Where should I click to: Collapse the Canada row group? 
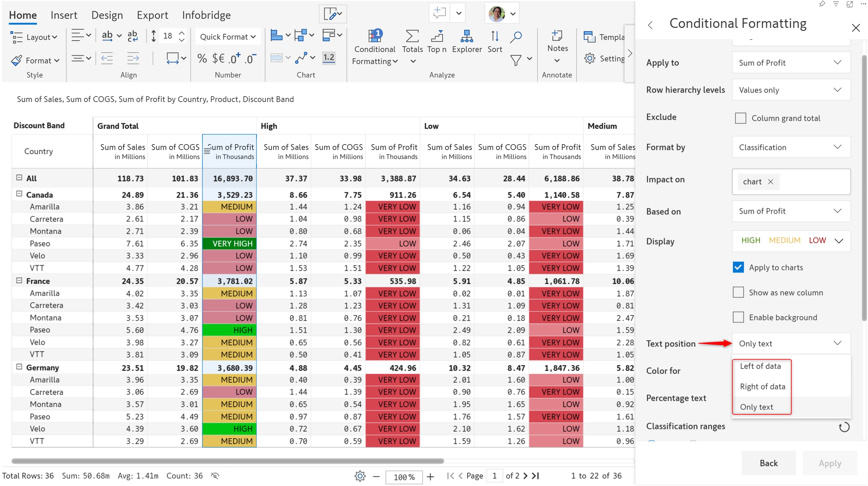[x=19, y=194]
